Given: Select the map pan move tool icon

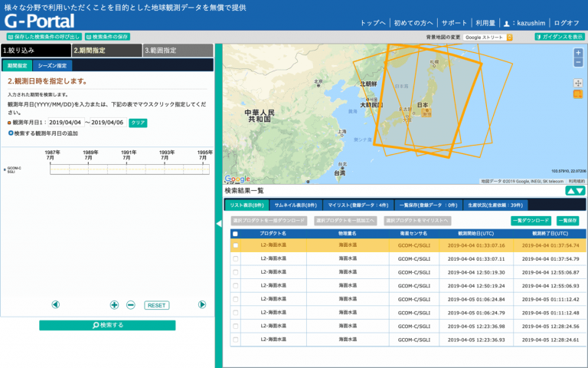Looking at the screenshot, I should point(578,83).
